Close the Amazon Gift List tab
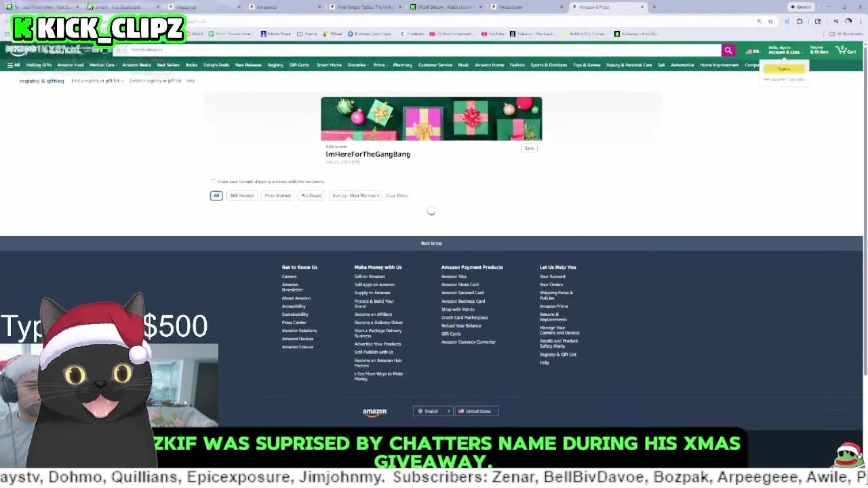The image size is (868, 488). pos(642,7)
